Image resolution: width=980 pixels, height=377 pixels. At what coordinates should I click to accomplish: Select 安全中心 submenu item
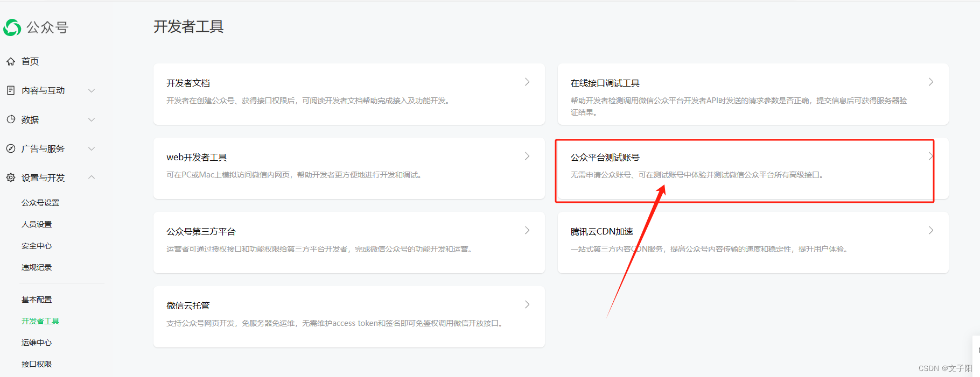point(37,246)
